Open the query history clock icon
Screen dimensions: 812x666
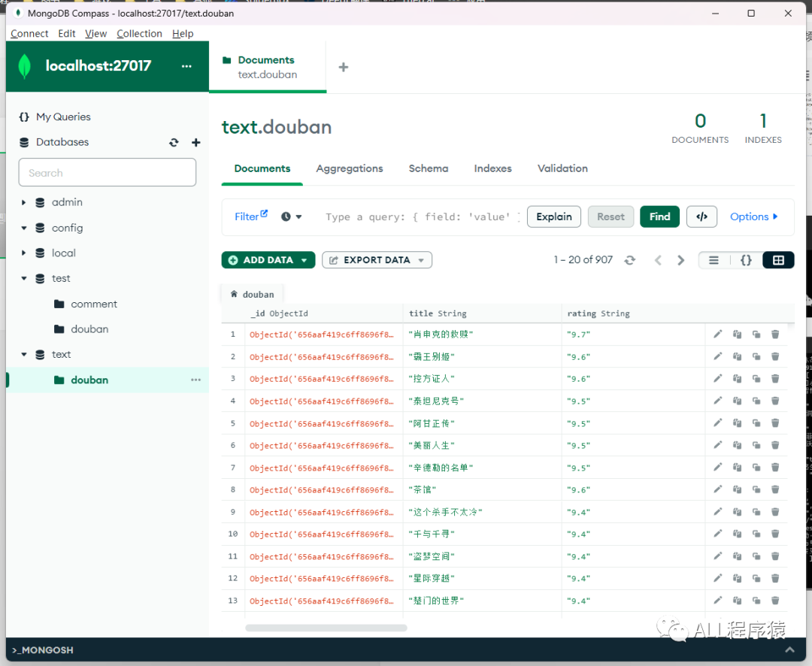[x=286, y=216]
